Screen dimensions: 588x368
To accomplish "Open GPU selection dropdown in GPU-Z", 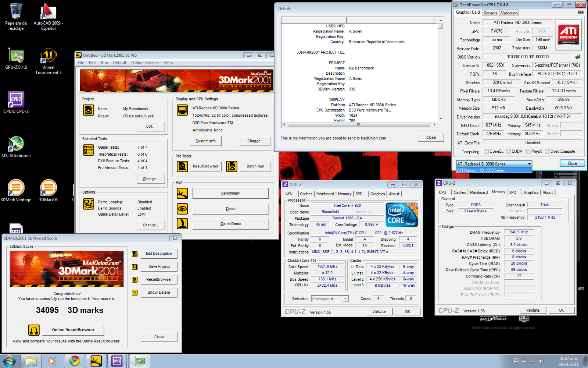I will pyautogui.click(x=494, y=164).
